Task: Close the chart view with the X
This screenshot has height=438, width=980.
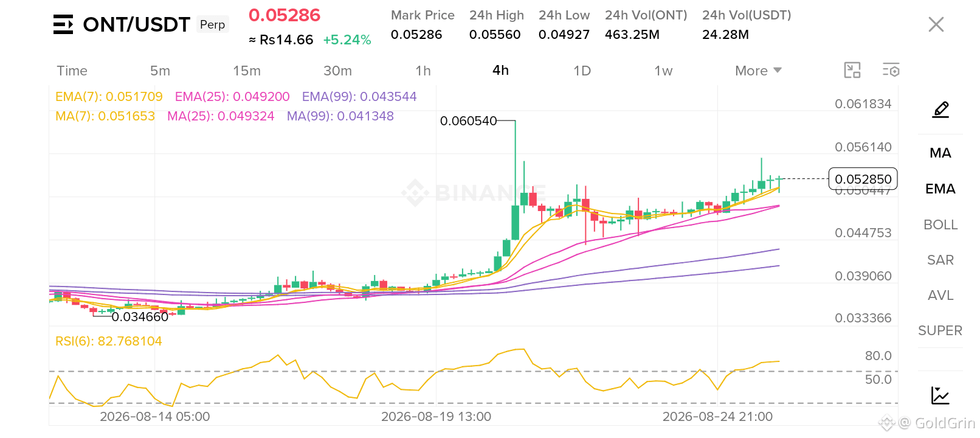Action: [x=936, y=24]
